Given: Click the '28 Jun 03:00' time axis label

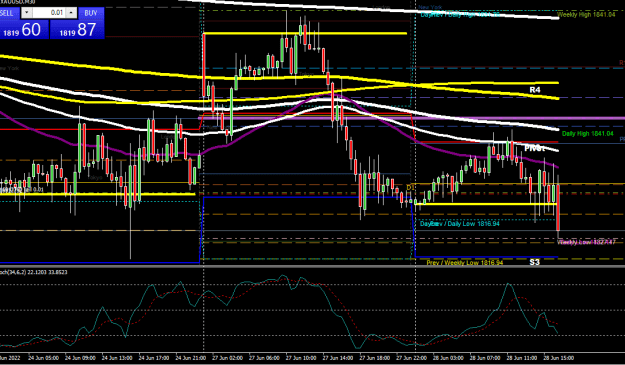Looking at the screenshot, I should (448, 358).
